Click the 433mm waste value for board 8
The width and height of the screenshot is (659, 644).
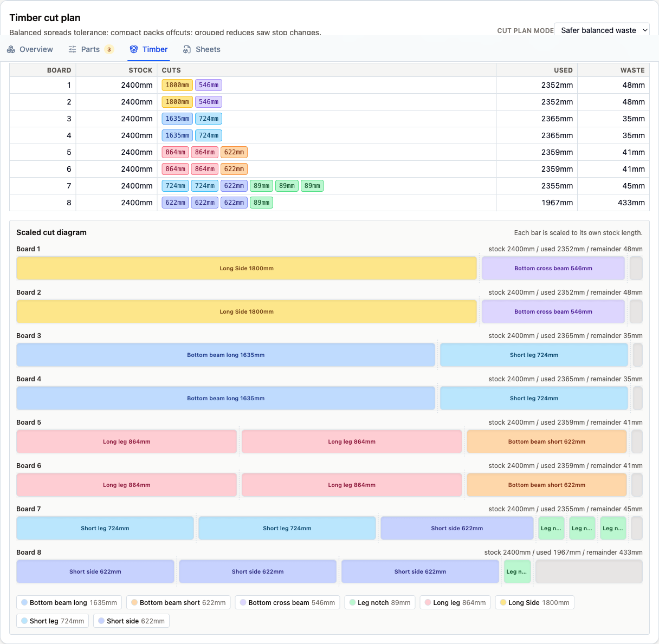coord(631,203)
